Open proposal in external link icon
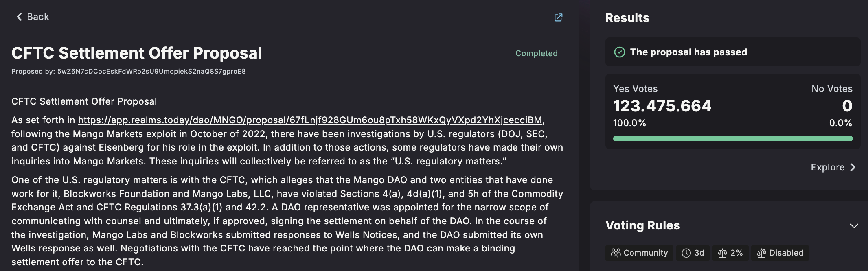The height and width of the screenshot is (271, 868). [x=558, y=17]
